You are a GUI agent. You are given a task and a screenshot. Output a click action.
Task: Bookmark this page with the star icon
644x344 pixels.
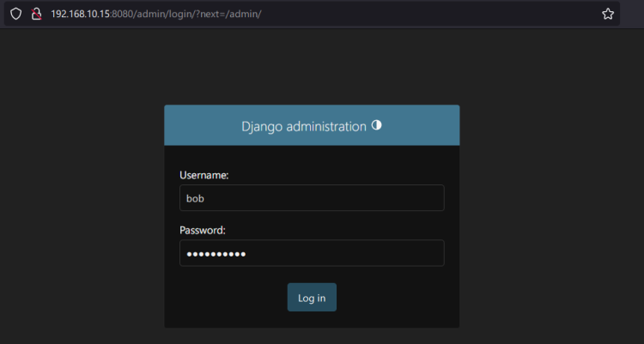click(608, 14)
